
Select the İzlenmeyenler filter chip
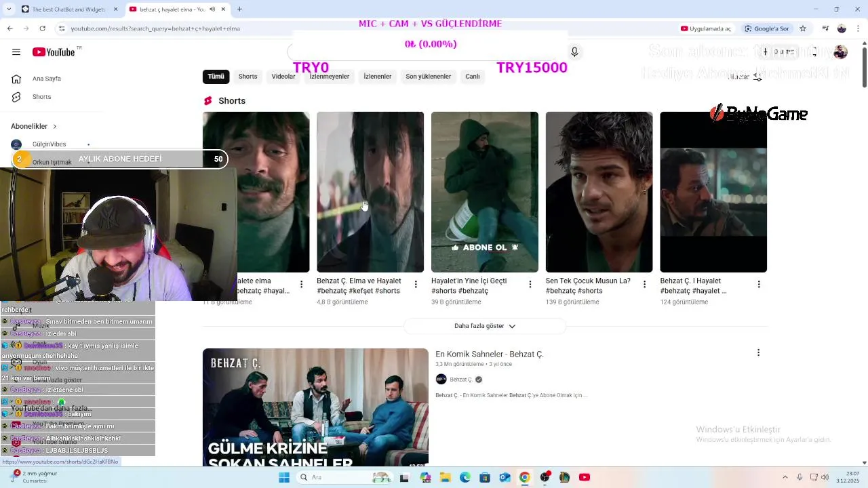click(x=330, y=77)
